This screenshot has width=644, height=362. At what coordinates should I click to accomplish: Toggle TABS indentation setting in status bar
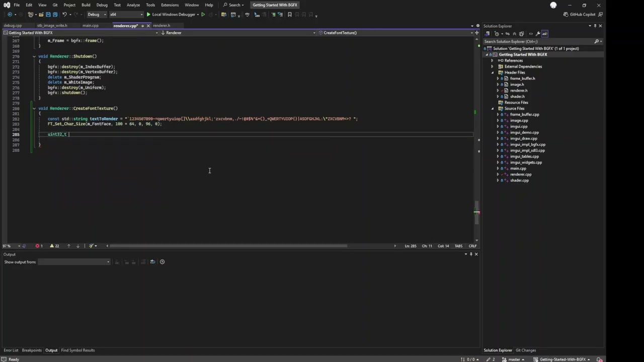pos(458,246)
